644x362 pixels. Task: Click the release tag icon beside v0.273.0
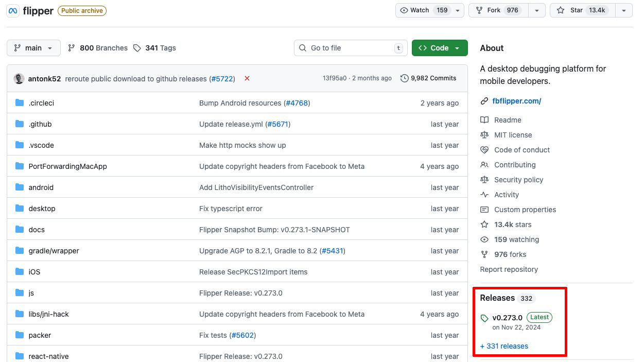484,318
